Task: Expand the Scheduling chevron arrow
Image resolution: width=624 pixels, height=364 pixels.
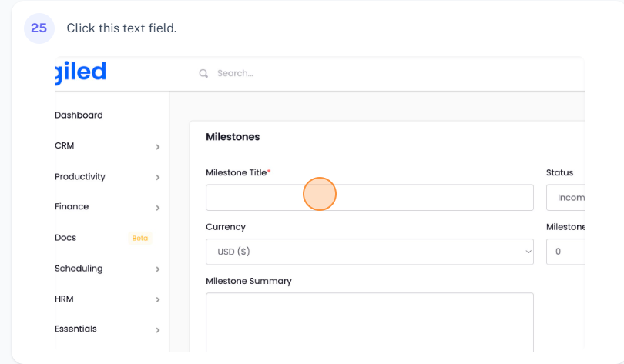Action: 158,269
